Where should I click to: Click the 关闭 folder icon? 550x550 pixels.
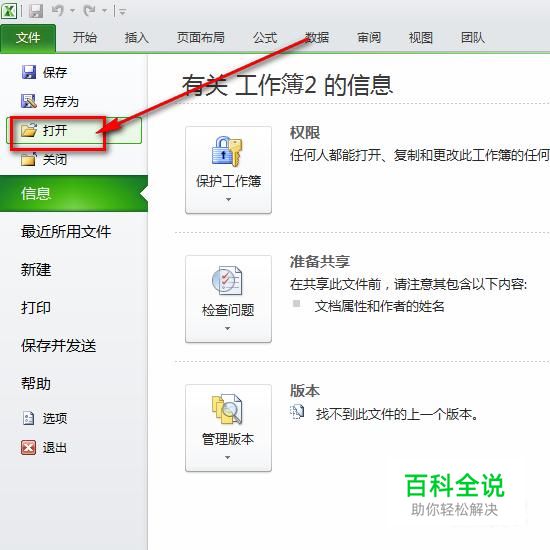[x=29, y=160]
